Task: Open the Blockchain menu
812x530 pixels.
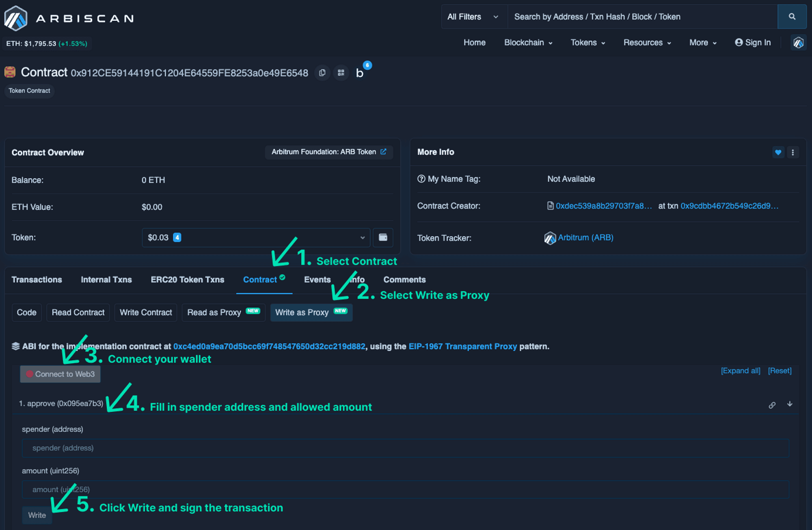Action: tap(527, 42)
